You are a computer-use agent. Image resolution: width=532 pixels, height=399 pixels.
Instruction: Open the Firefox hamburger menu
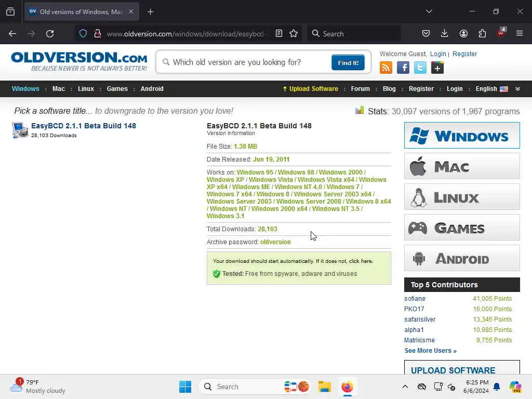tap(520, 33)
